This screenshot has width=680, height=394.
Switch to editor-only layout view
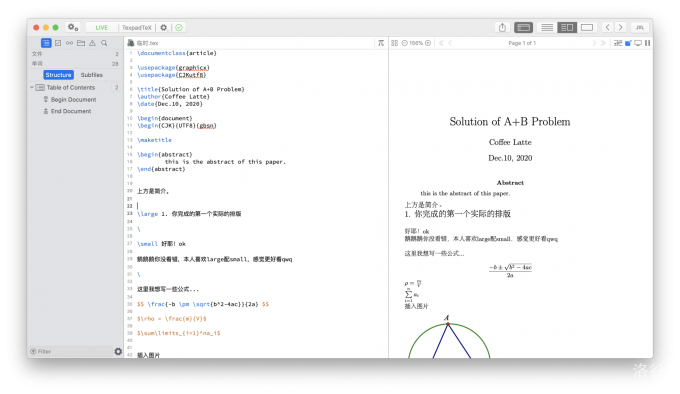click(547, 27)
